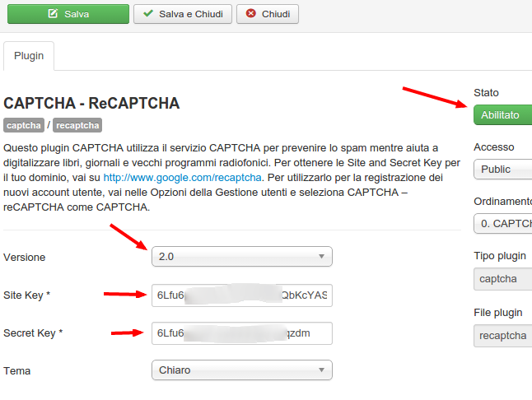
Task: Click the CAPTCHA - ReCAPTCHA heading
Action: click(91, 103)
